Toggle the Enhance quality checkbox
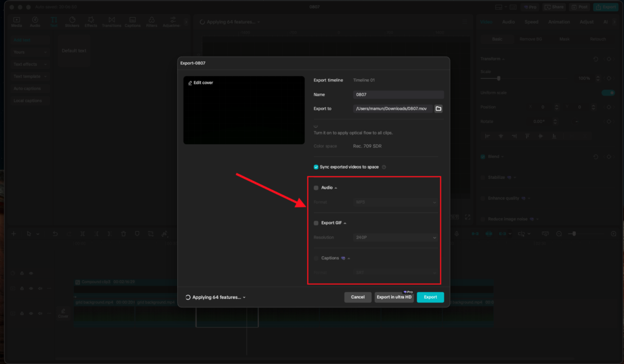This screenshot has width=624, height=364. (483, 198)
